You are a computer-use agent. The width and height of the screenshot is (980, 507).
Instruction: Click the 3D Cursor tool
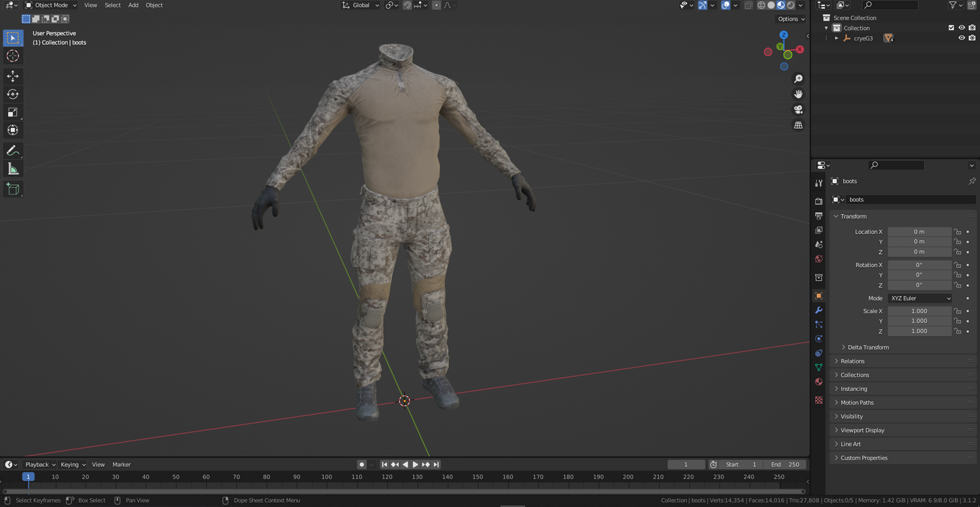click(x=13, y=56)
